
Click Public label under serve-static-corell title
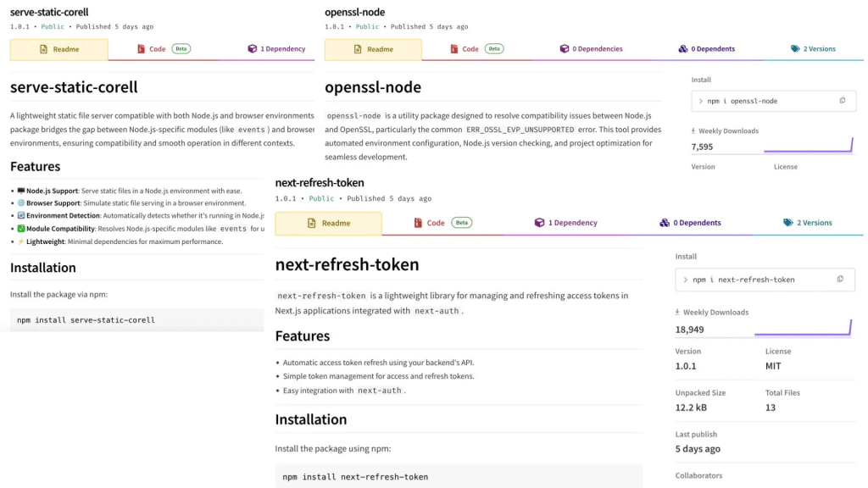(53, 26)
